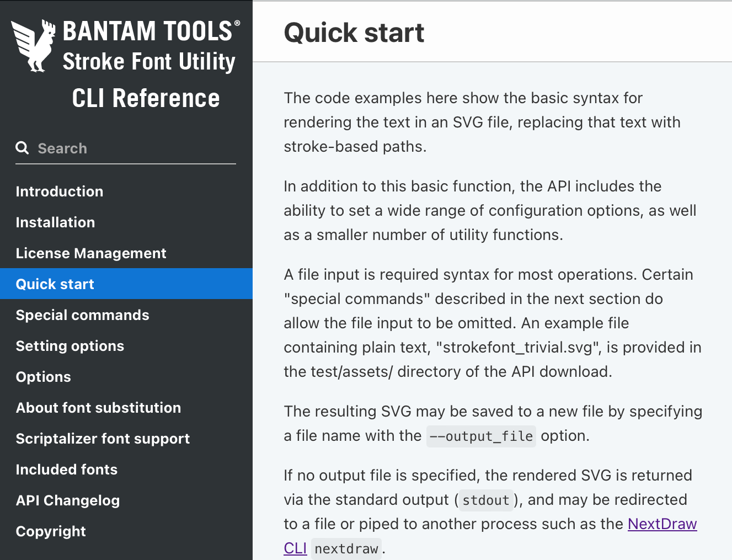Select the Quick start sidebar item

tap(55, 284)
